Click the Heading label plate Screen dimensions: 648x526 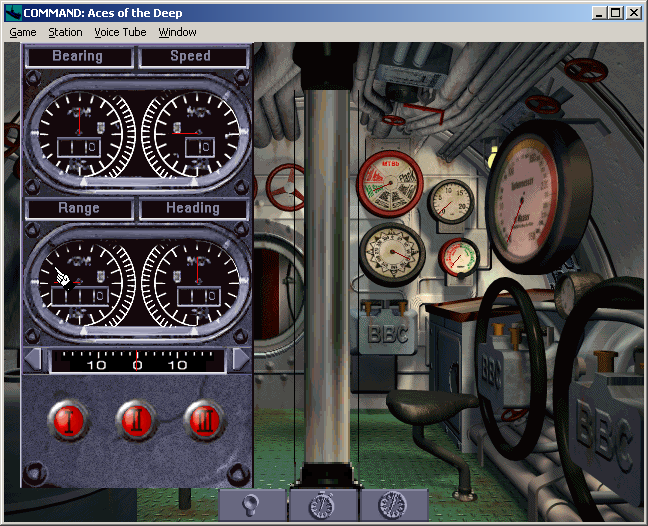(x=193, y=208)
